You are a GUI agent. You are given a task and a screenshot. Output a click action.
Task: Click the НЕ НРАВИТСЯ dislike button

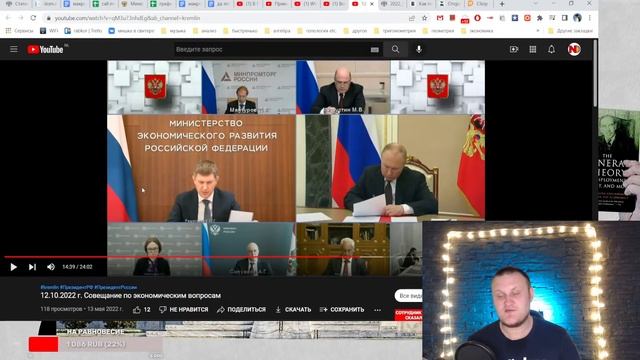tap(183, 310)
